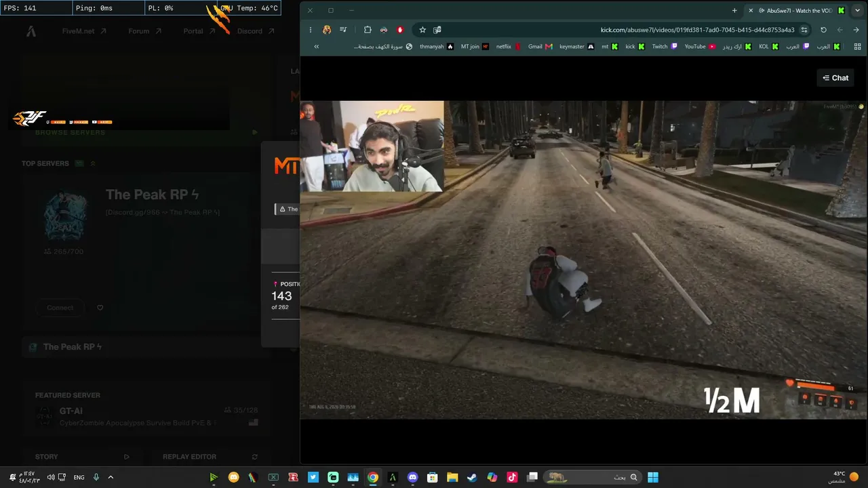Switch to Google Chrome on the taskbar

click(x=373, y=477)
